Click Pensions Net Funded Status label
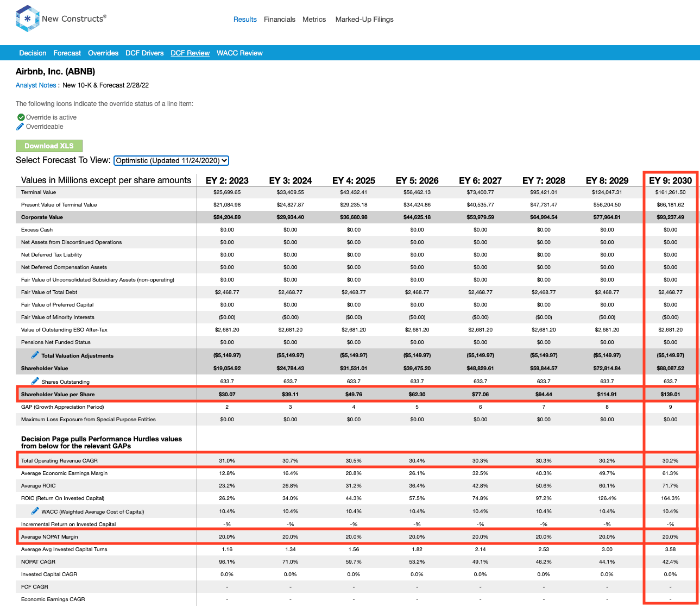700x606 pixels. [56, 342]
